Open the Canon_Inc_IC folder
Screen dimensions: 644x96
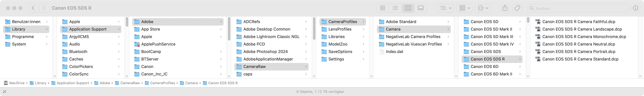178,74
